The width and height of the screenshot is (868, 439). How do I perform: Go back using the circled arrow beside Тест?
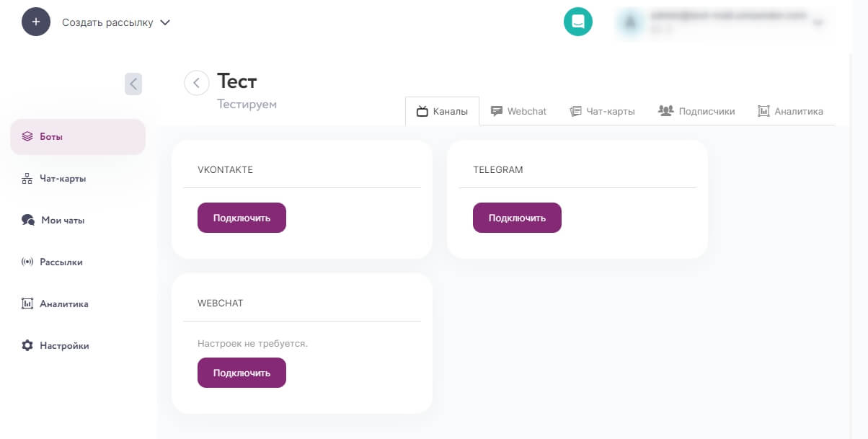click(x=197, y=83)
